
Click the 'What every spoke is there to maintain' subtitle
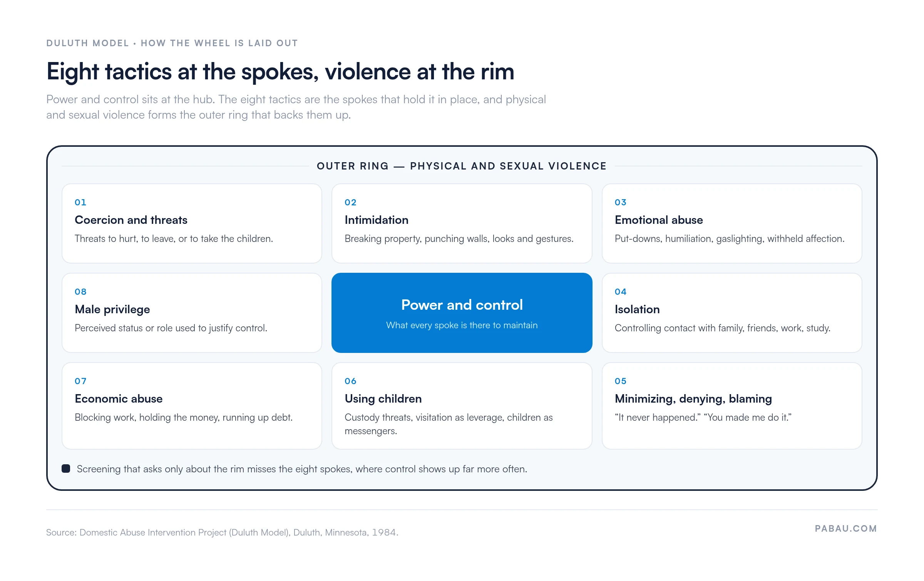click(462, 325)
